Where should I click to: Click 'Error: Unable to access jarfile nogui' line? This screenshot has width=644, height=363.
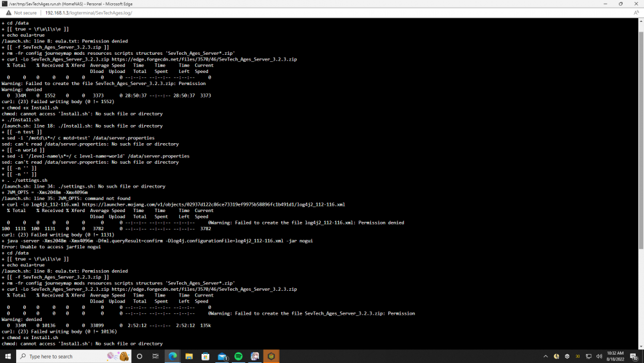pyautogui.click(x=51, y=247)
